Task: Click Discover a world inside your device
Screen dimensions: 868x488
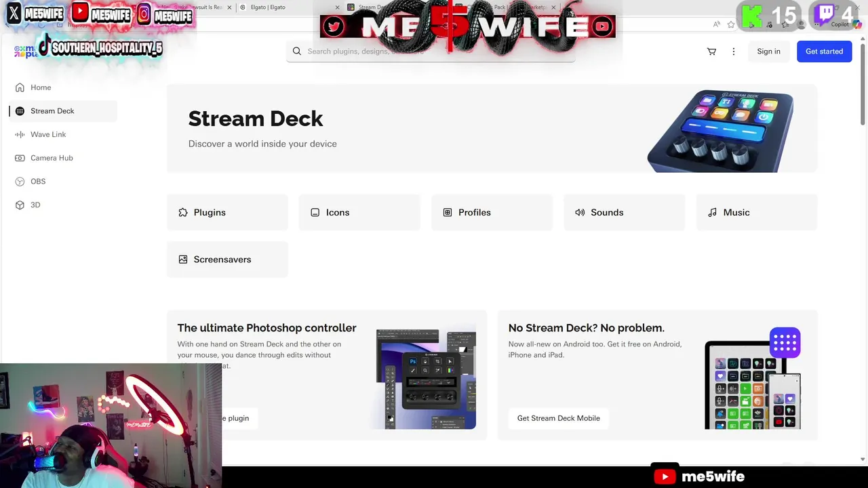Action: (x=262, y=144)
